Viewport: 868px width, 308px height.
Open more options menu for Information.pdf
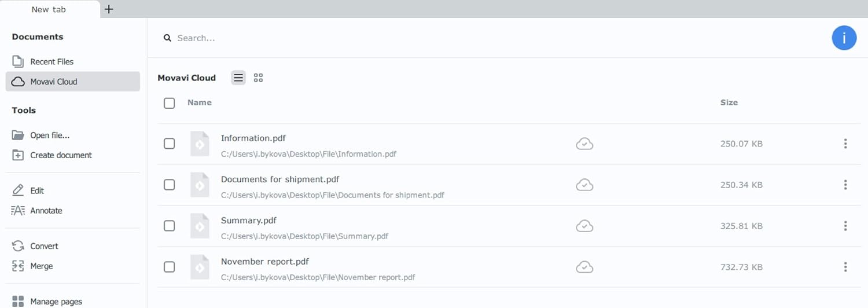coord(845,144)
